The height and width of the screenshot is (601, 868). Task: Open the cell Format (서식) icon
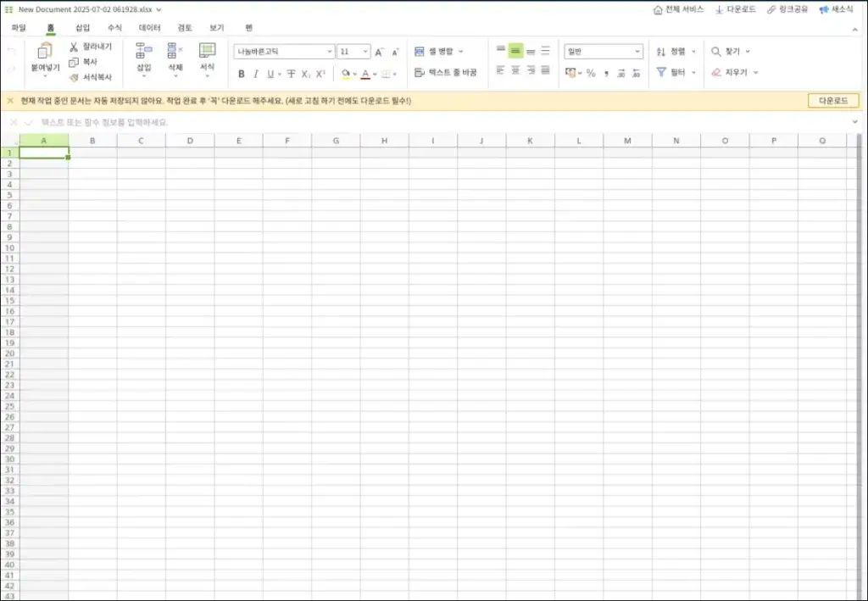coord(207,50)
